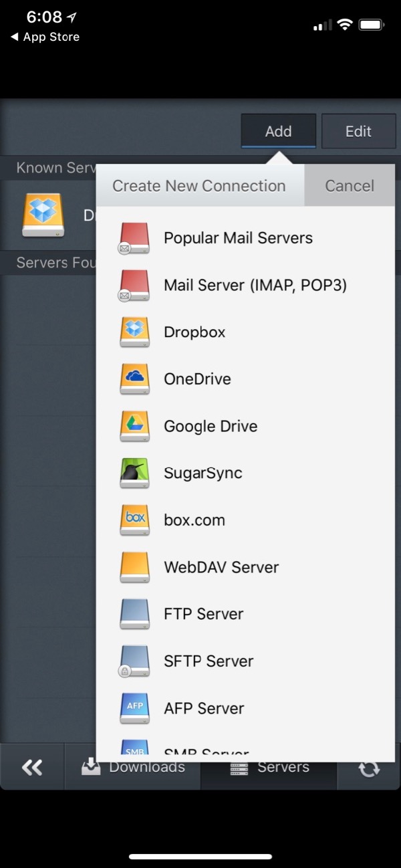Cancel the Create New Connection popup

point(350,186)
